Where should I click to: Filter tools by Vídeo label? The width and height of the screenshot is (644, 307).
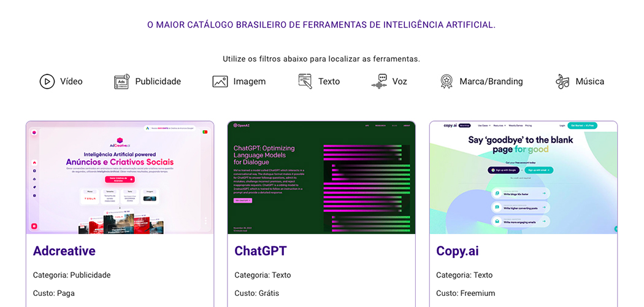tap(72, 82)
